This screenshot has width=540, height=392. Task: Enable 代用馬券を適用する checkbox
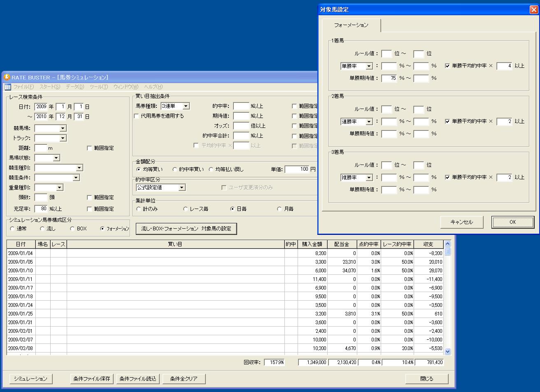click(137, 116)
